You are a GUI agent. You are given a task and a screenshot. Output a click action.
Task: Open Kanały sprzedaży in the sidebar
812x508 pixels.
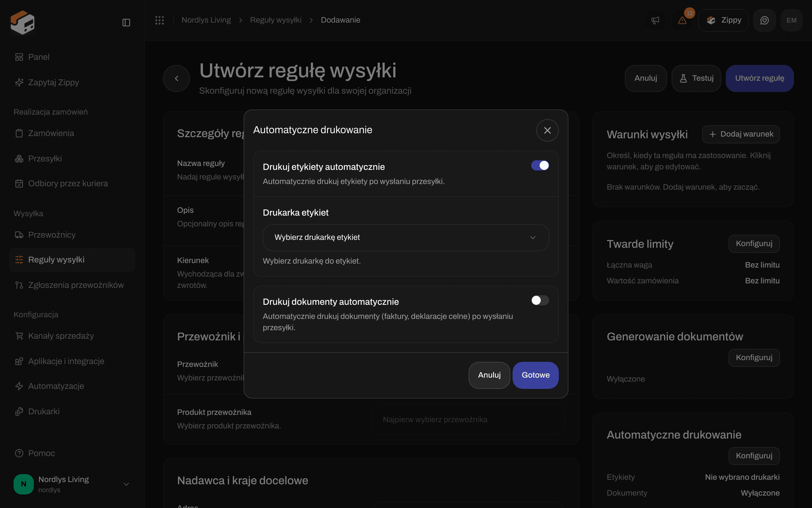[x=72, y=336]
